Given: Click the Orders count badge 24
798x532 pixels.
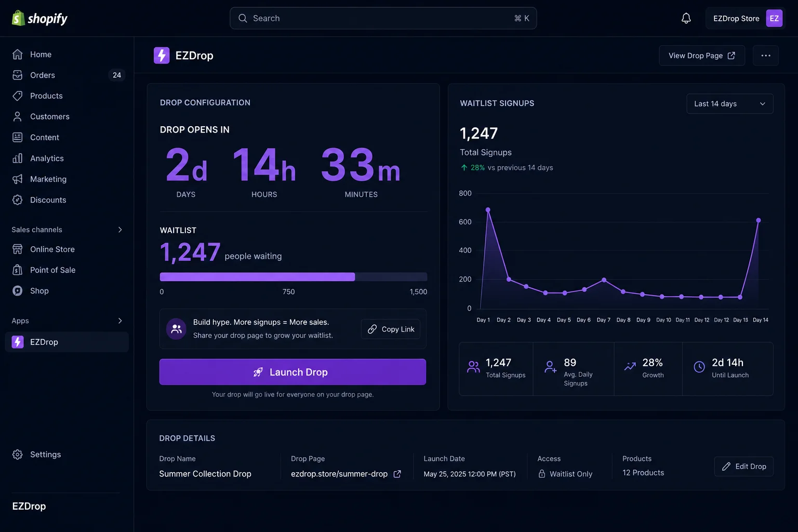Looking at the screenshot, I should (x=117, y=75).
